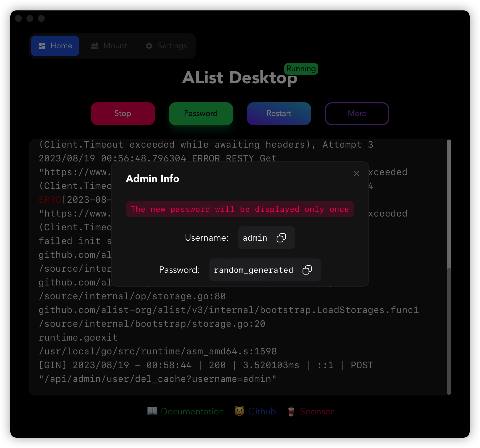Open the More options button
The height and width of the screenshot is (448, 480).
[x=357, y=114]
